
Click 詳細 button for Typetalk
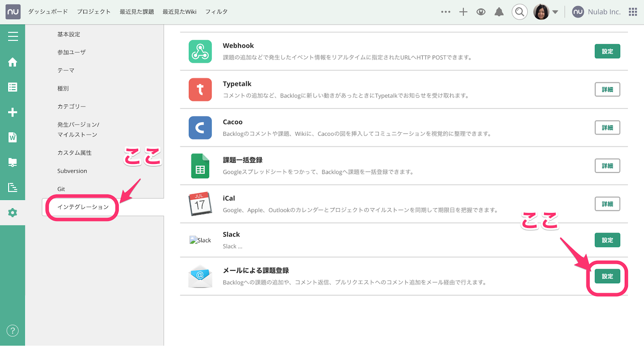click(x=607, y=89)
